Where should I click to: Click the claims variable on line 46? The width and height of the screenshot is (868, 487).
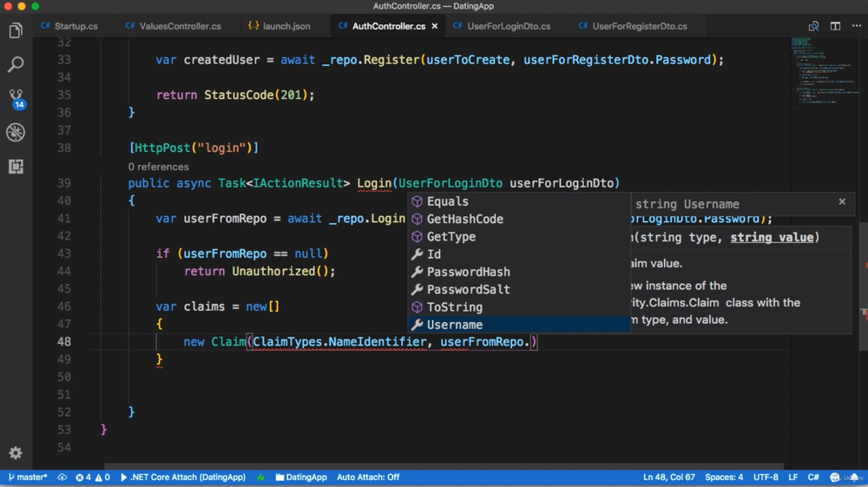204,306
